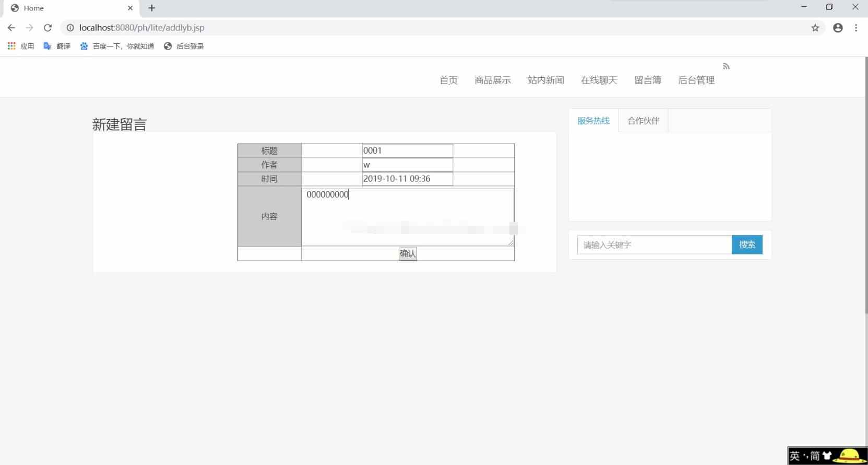Switch to 合作伙伴 tab
The width and height of the screenshot is (868, 465).
point(644,121)
